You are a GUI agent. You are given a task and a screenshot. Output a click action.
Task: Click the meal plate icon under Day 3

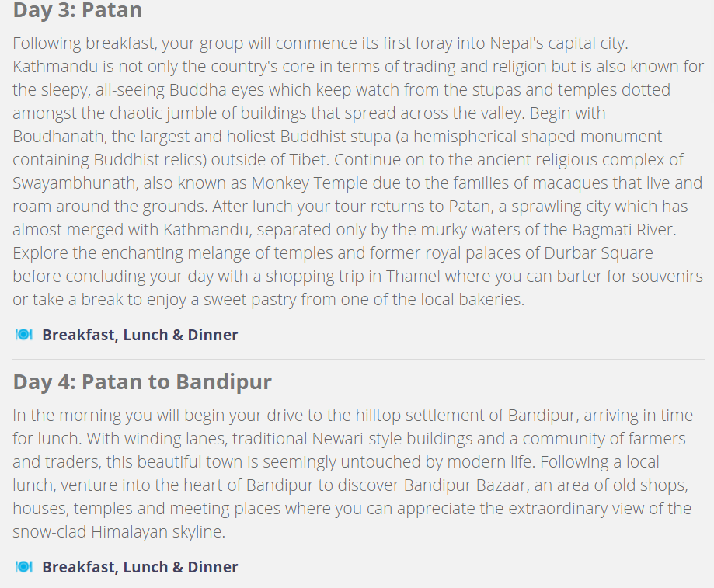pos(23,335)
